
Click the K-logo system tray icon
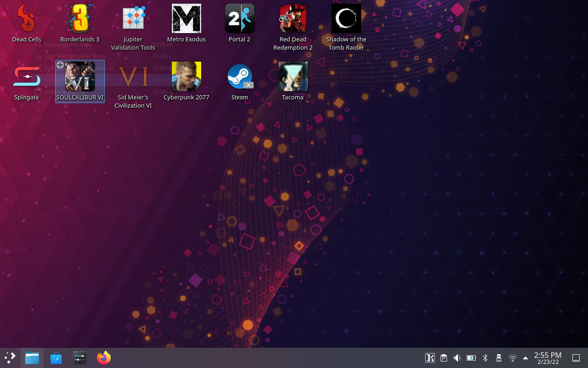(x=430, y=358)
